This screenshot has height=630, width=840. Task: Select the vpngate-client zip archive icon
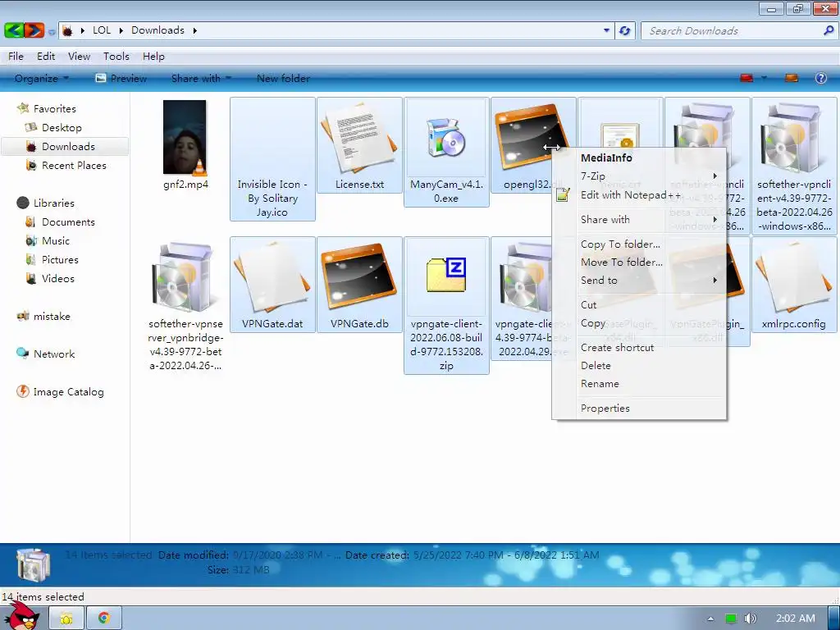[445, 274]
